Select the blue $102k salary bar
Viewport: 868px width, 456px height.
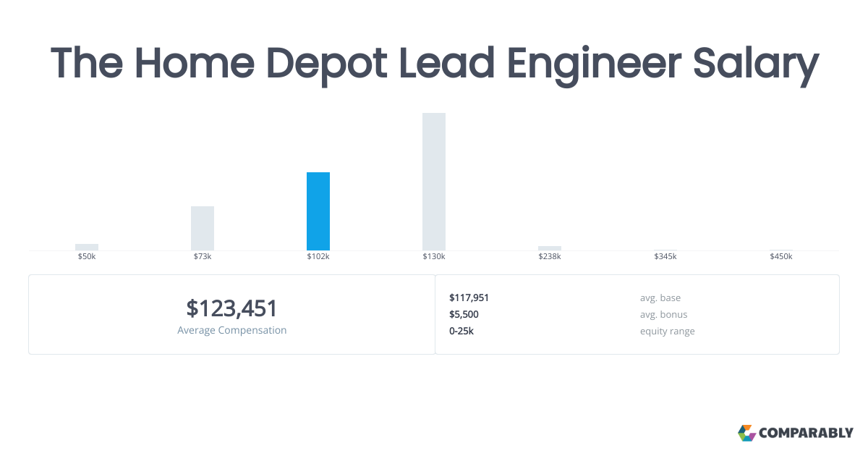[318, 211]
